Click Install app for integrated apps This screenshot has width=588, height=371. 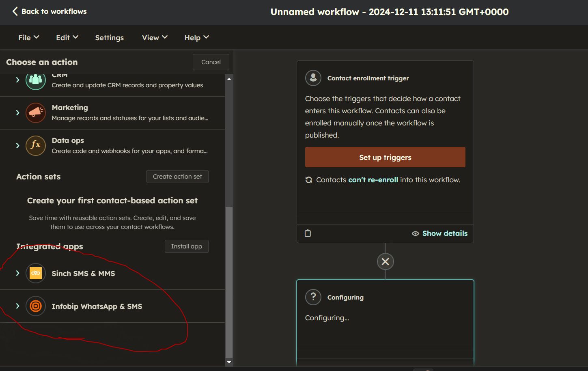coord(186,246)
